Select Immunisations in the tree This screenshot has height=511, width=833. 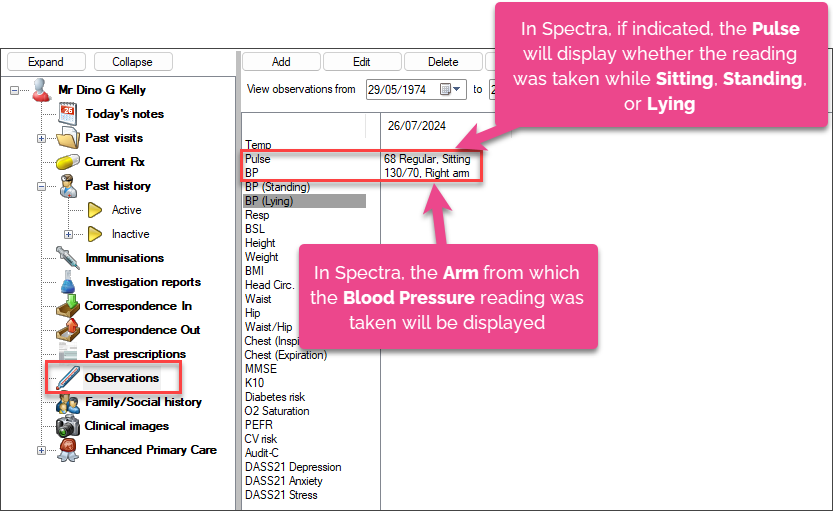point(125,258)
